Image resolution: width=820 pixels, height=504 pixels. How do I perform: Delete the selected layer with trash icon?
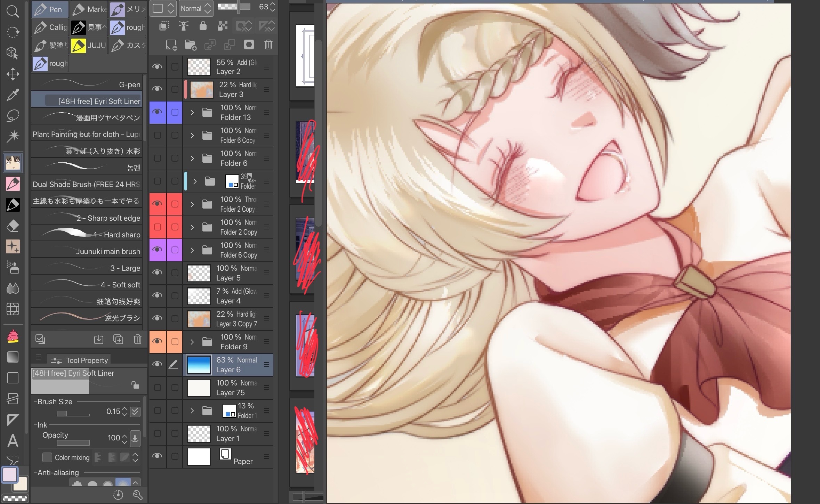(268, 45)
